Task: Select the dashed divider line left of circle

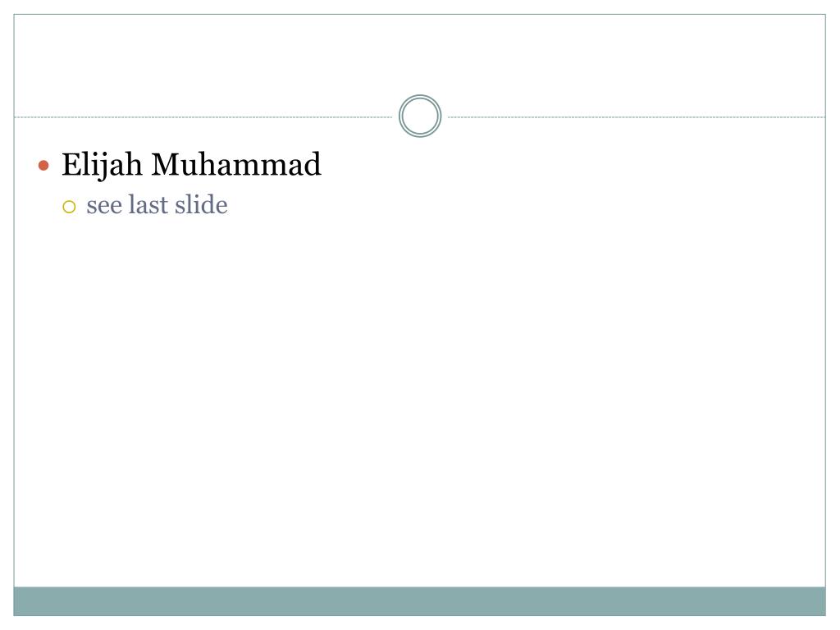Action: (x=203, y=116)
